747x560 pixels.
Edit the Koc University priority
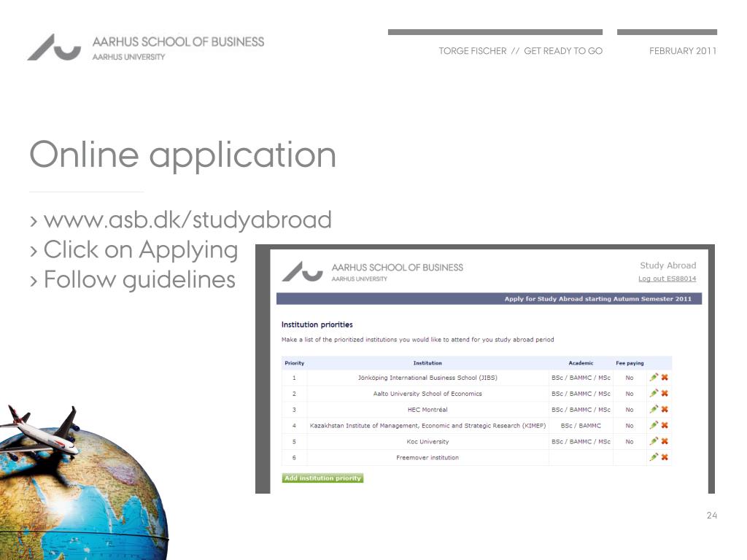tap(654, 441)
